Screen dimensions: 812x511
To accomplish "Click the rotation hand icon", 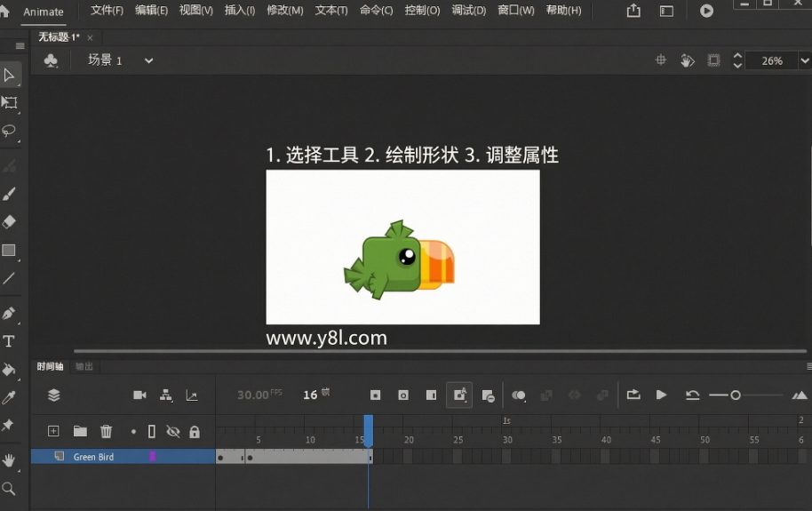I will (688, 60).
